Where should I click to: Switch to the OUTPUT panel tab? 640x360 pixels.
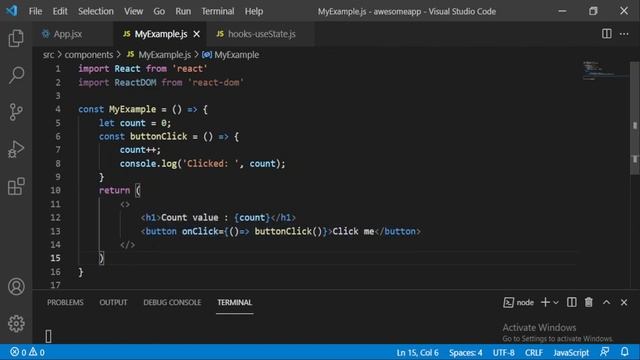tap(113, 302)
